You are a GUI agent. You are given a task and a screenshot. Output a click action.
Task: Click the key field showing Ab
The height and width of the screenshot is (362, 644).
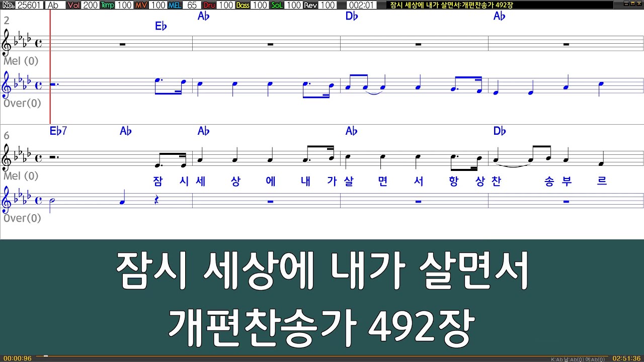click(x=54, y=5)
